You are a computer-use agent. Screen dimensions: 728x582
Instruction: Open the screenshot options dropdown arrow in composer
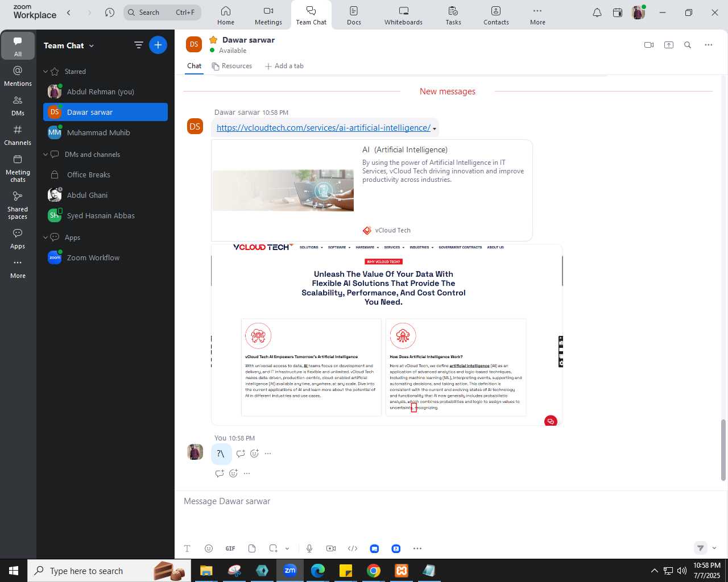tap(287, 548)
